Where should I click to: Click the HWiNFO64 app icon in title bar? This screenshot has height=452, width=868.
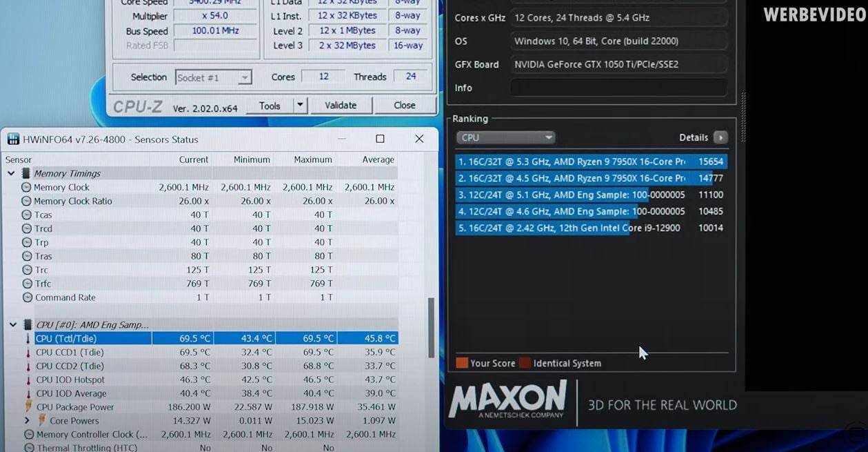tap(13, 139)
